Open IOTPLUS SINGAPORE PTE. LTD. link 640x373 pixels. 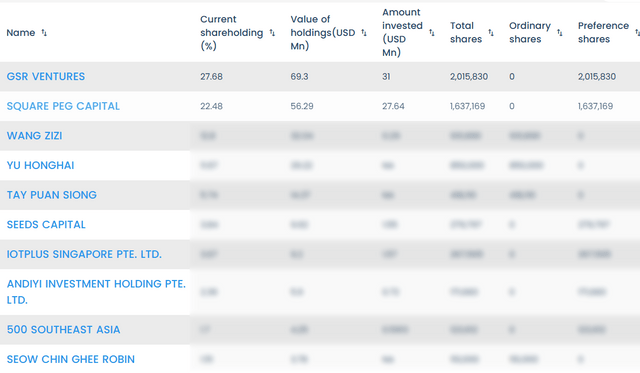click(x=84, y=254)
